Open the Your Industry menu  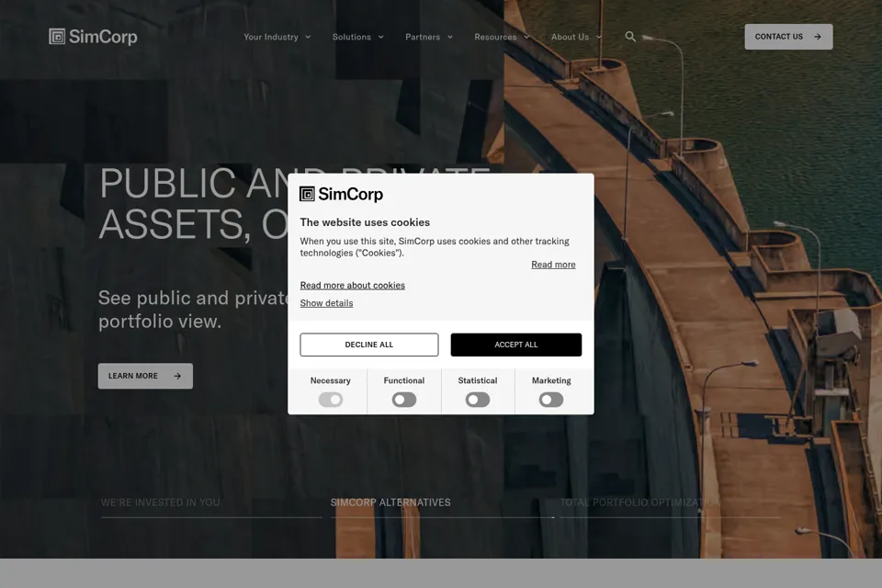[x=270, y=37]
